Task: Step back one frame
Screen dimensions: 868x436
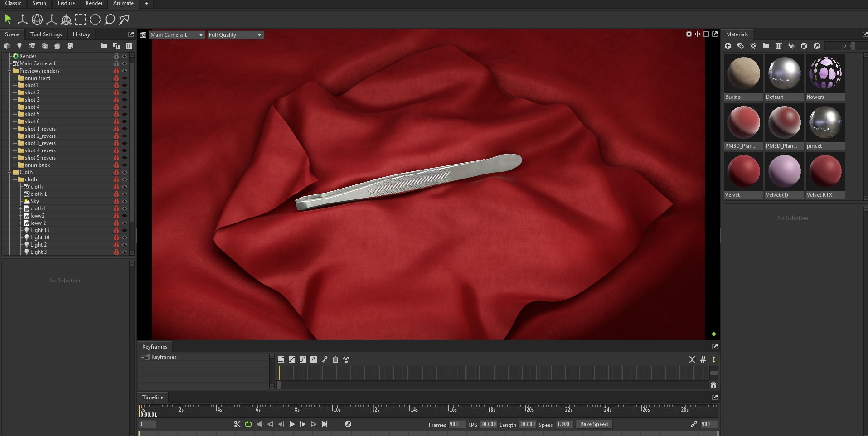Action: click(x=281, y=424)
